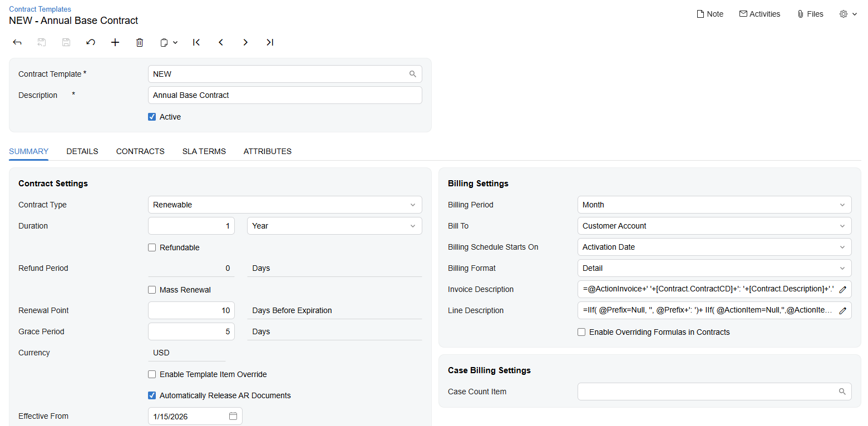Viewport: 868px width, 426px height.
Task: Open the Contract Type dropdown
Action: point(413,205)
